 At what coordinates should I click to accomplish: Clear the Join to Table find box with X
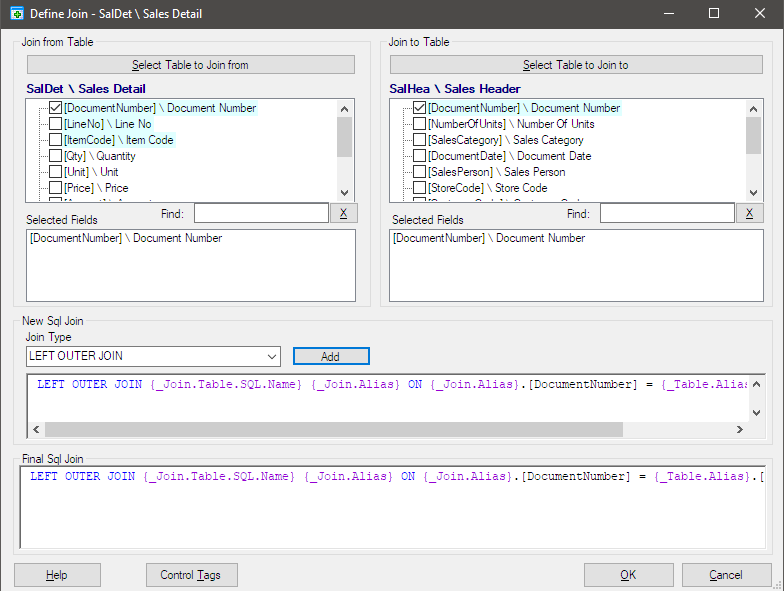[x=749, y=213]
